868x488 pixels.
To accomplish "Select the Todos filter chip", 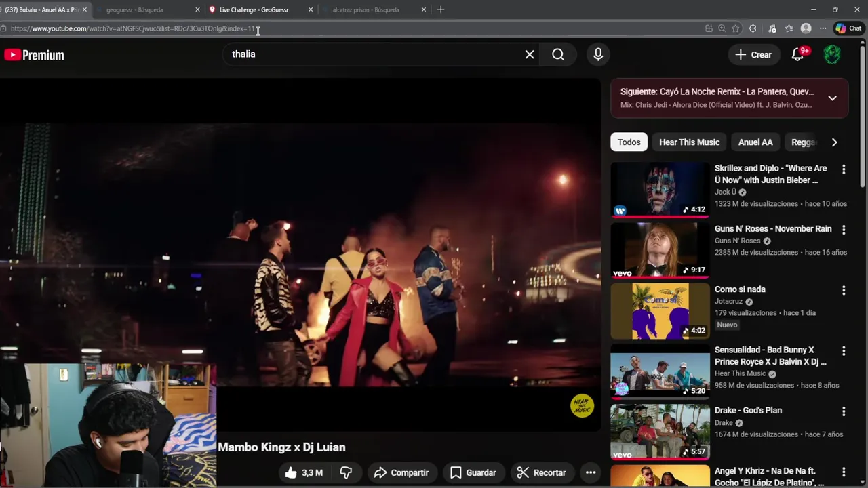I will [629, 142].
